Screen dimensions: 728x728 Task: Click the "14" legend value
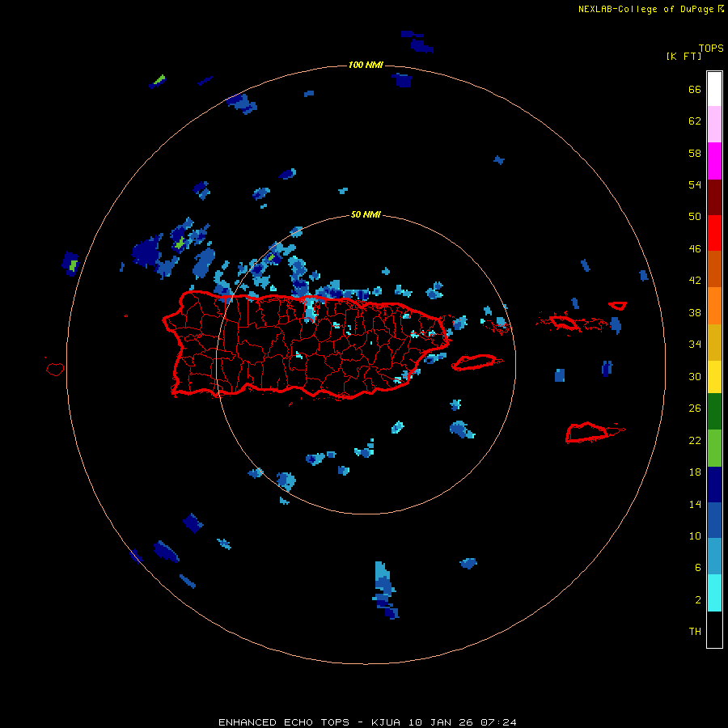tap(695, 505)
